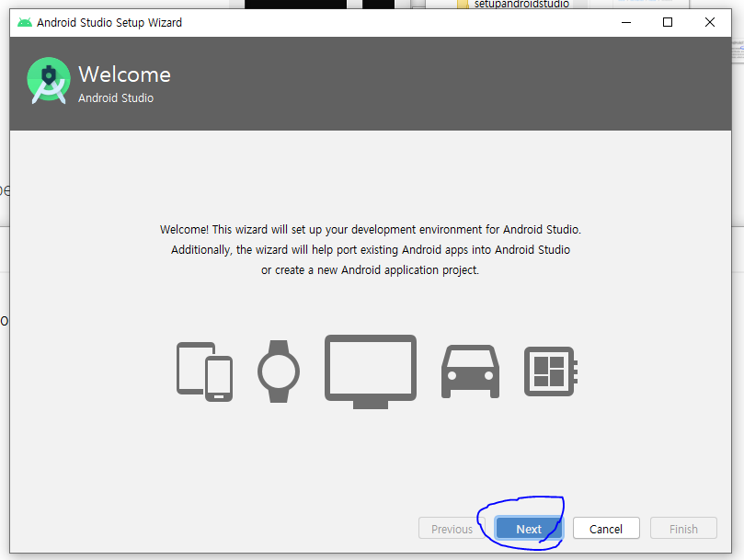Click the line starting 'Additionally, the wizard'
This screenshot has height=560, width=744.
point(371,250)
